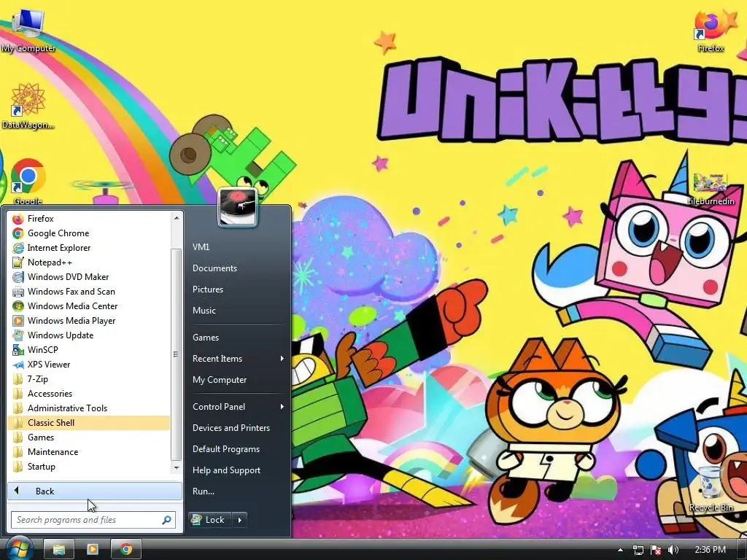Open XPS Viewer
The width and height of the screenshot is (747, 560).
(x=89, y=365)
